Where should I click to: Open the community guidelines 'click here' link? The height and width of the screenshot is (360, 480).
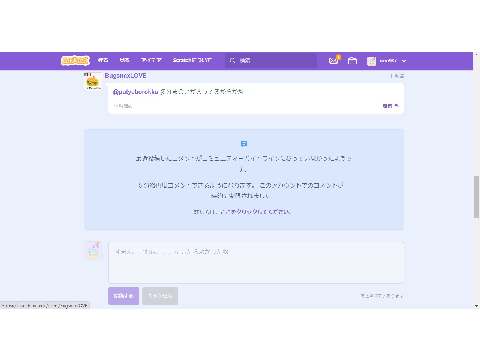(x=255, y=212)
